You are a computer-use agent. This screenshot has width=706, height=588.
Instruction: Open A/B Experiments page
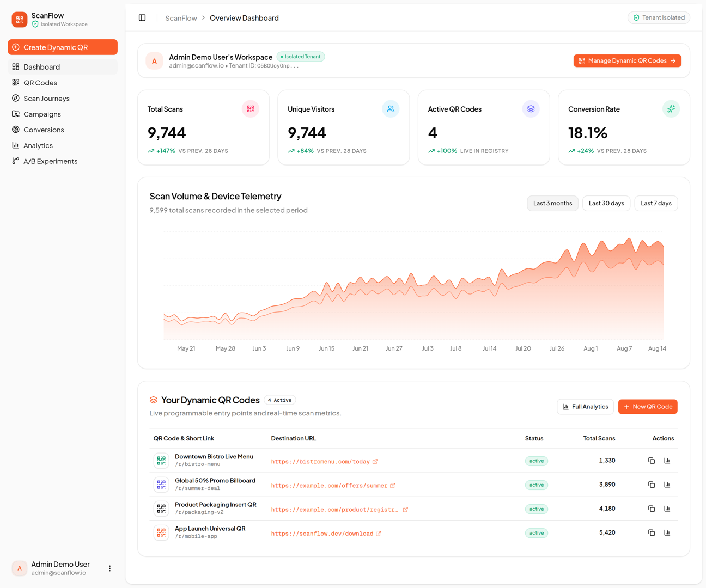63,161
